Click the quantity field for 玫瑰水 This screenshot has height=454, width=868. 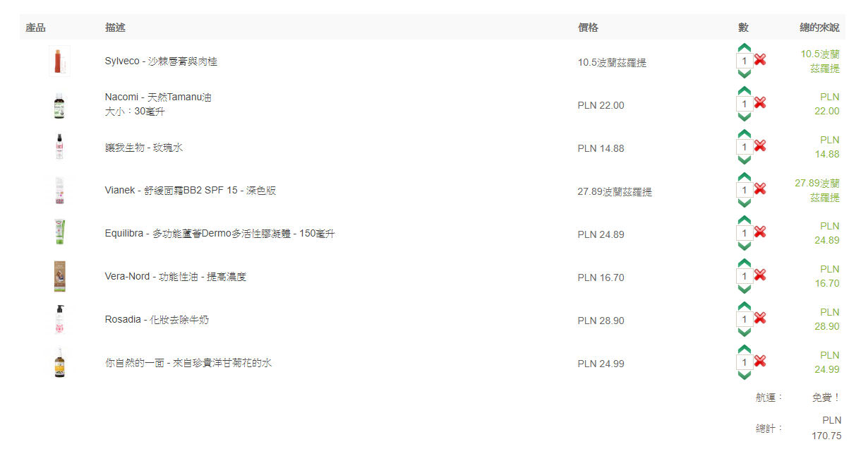744,147
